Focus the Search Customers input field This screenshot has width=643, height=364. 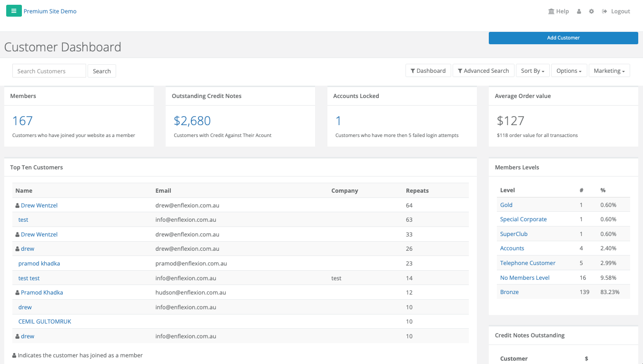[x=49, y=71]
